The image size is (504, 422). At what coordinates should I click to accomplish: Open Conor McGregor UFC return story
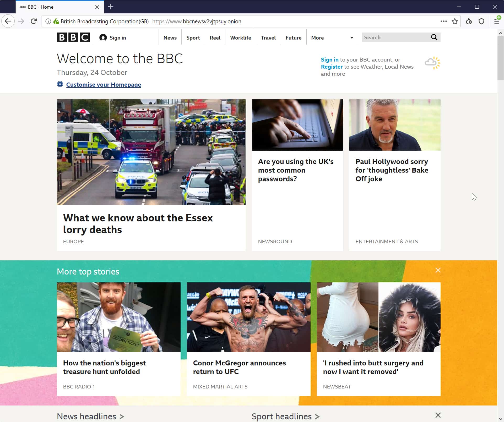239,367
